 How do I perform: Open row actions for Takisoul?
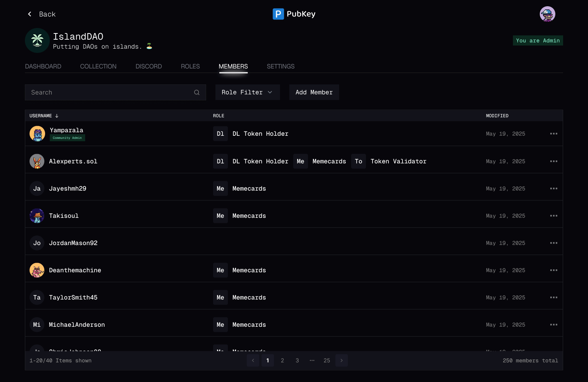pos(554,216)
